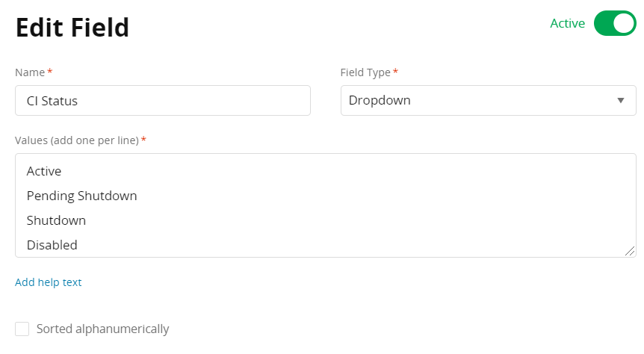This screenshot has width=644, height=354.
Task: Click the Edit Field heading
Action: 72,28
